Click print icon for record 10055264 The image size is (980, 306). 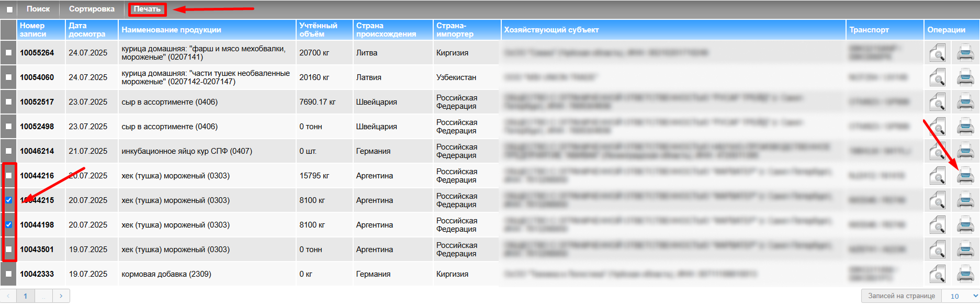[965, 53]
